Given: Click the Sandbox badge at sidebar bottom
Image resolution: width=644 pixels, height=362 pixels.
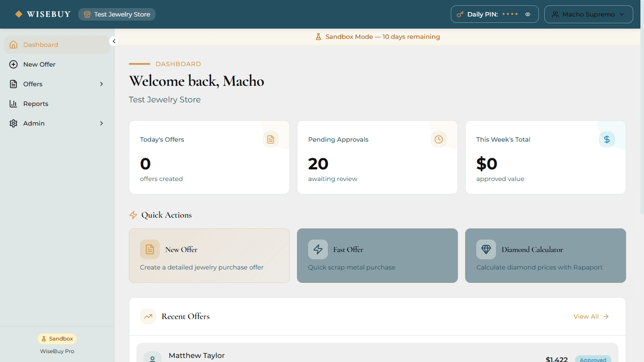Looking at the screenshot, I should (x=57, y=338).
